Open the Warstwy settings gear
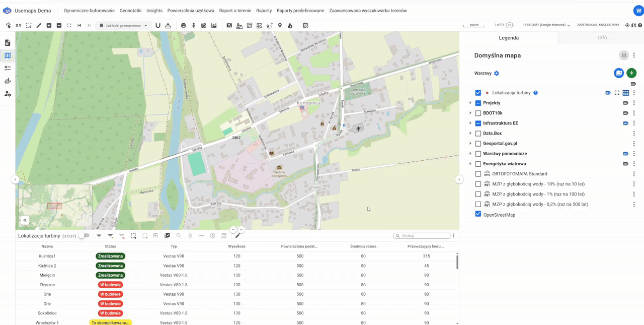 coord(496,74)
